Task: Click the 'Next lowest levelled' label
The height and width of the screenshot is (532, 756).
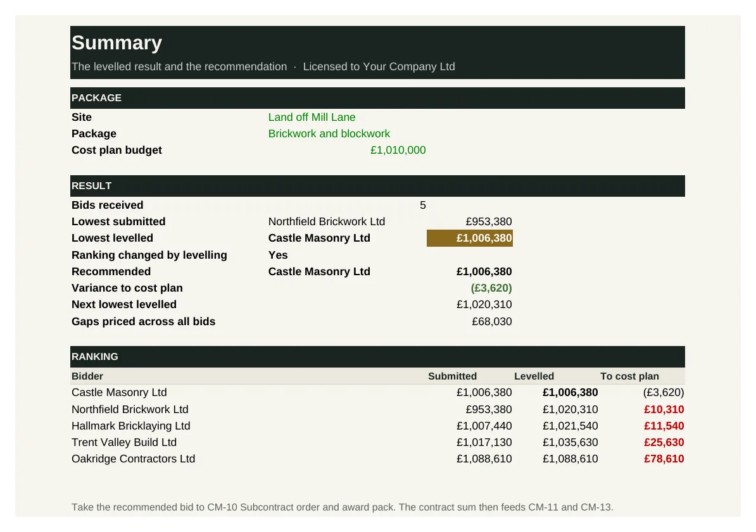Action: click(x=124, y=304)
